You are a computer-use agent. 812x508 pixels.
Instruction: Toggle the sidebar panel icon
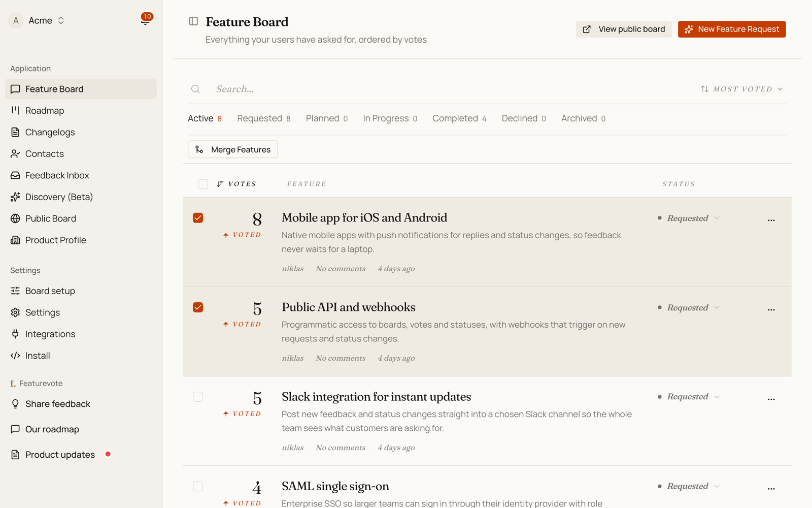193,21
